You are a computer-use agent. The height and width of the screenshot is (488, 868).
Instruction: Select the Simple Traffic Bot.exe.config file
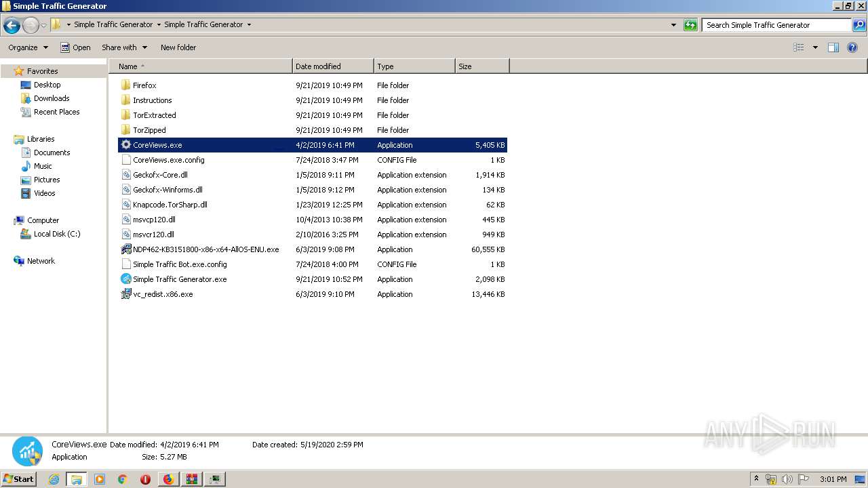coord(313,264)
